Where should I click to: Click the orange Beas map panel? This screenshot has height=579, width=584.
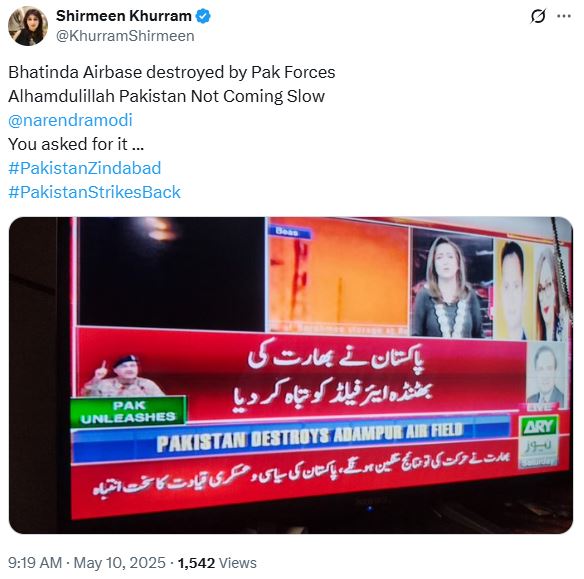[x=338, y=276]
